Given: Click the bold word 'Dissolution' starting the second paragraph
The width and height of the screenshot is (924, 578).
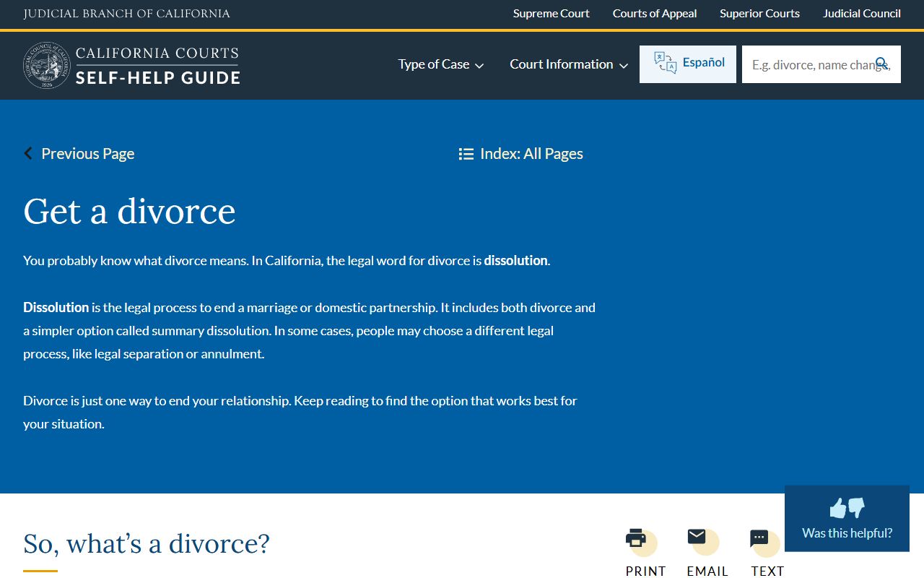Looking at the screenshot, I should (x=56, y=308).
